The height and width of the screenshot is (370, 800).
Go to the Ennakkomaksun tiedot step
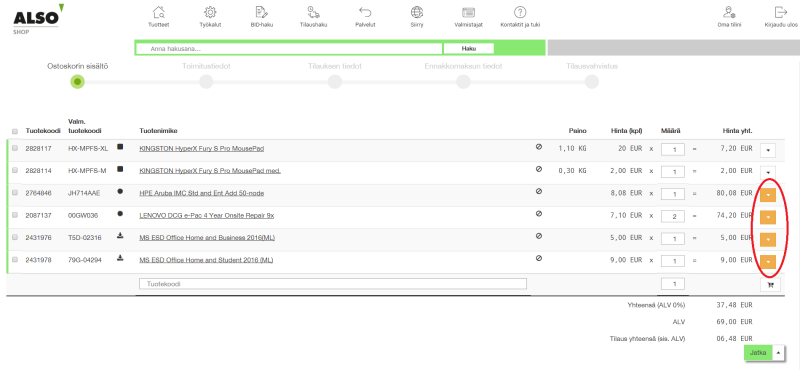(463, 82)
